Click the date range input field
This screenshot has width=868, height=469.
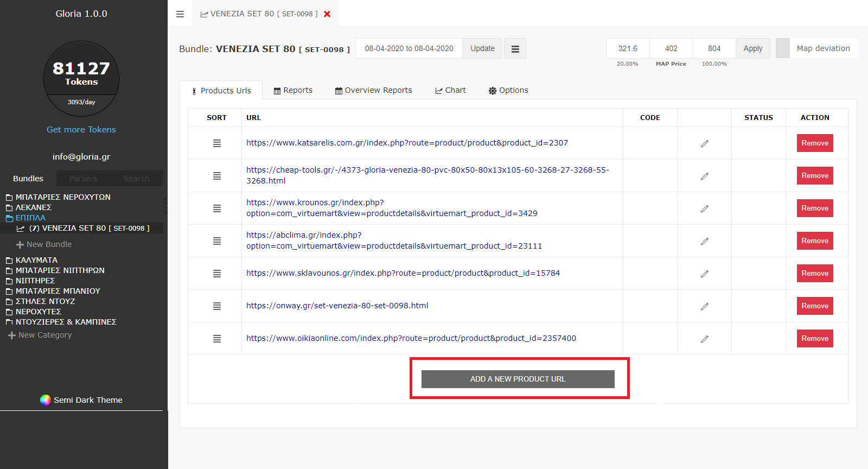click(409, 48)
